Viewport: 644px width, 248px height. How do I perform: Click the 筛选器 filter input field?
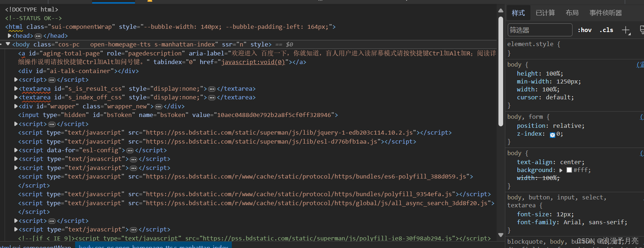pos(540,30)
